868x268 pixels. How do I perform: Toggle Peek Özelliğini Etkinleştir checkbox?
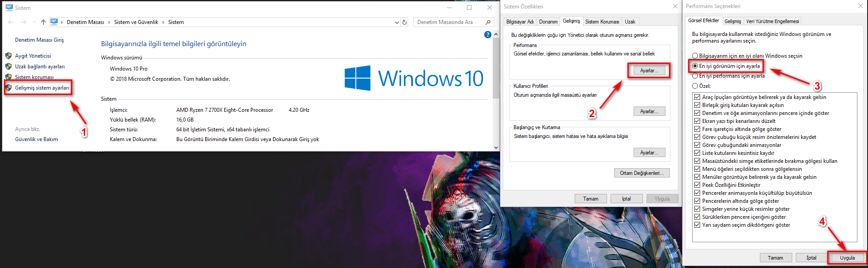point(697,185)
